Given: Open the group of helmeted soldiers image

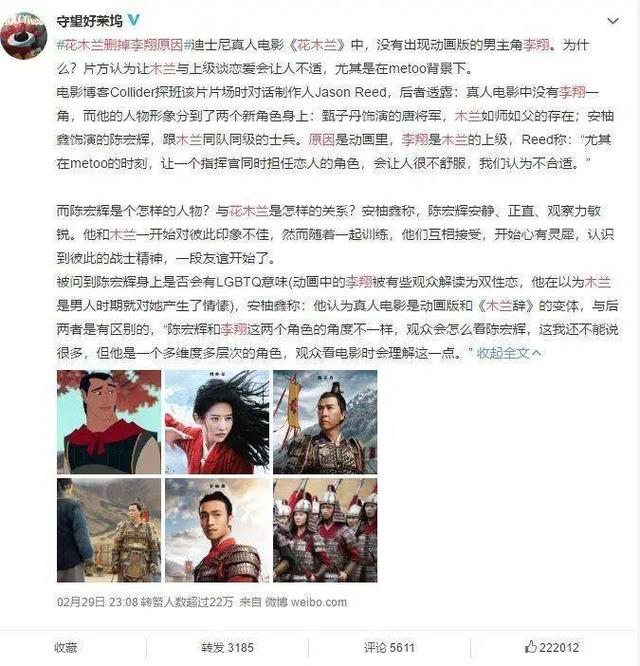Looking at the screenshot, I should click(x=325, y=530).
